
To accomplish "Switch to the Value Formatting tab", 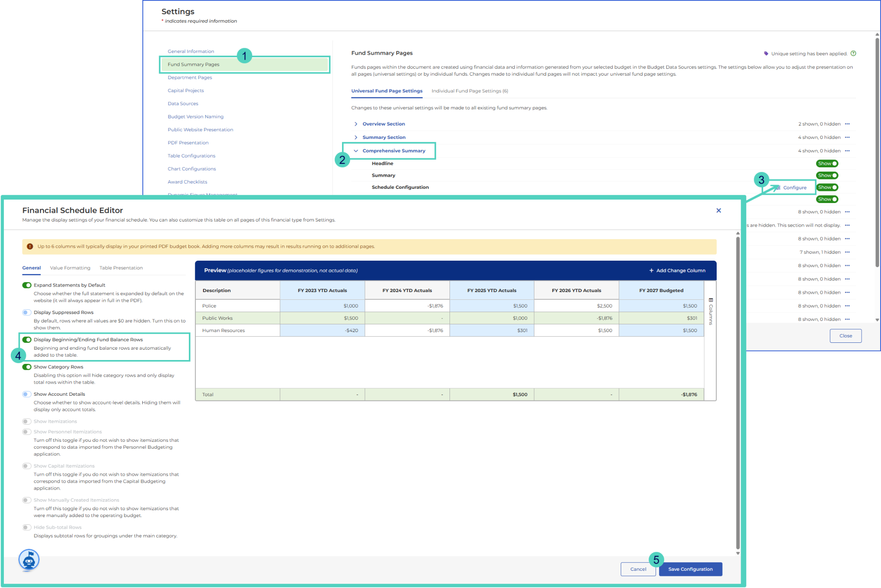I will pos(70,268).
